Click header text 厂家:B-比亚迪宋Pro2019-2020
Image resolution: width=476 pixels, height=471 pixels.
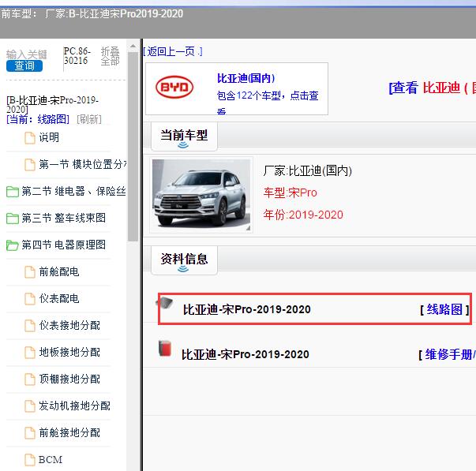tap(114, 14)
